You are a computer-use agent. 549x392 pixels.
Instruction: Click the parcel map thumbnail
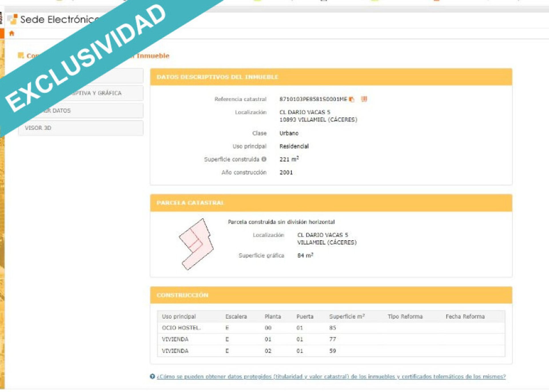point(196,244)
